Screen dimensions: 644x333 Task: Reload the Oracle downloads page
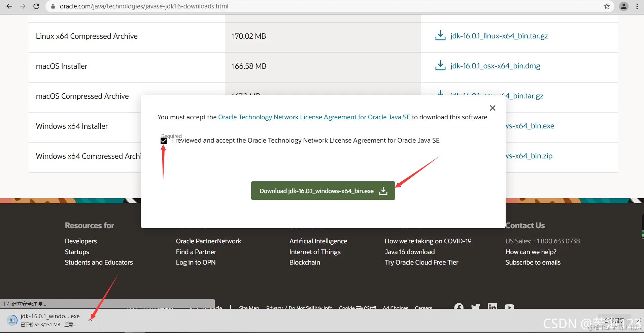36,6
